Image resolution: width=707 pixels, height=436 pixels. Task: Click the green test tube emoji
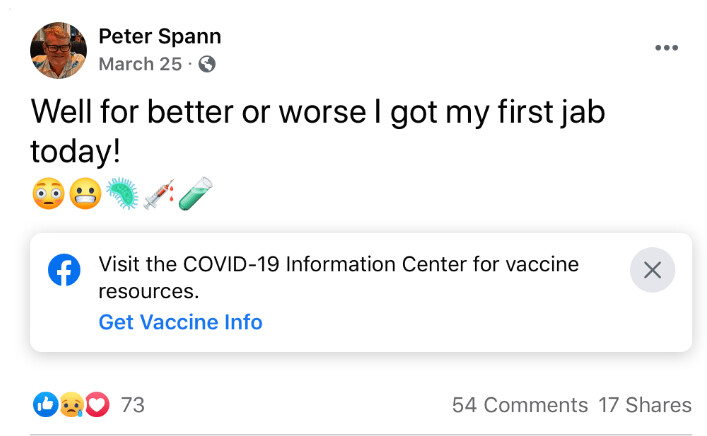click(195, 194)
